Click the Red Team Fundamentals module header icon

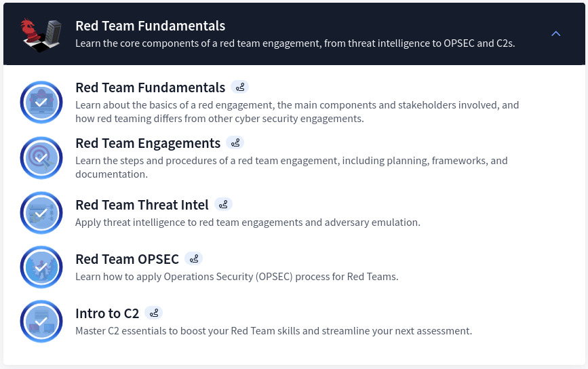[41, 34]
